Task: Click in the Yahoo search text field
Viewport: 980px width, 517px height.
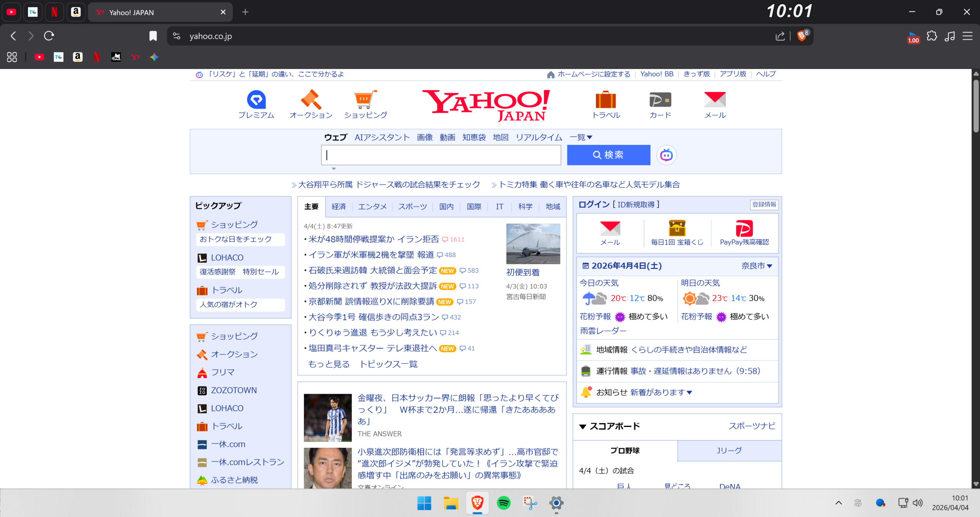Action: pos(441,155)
